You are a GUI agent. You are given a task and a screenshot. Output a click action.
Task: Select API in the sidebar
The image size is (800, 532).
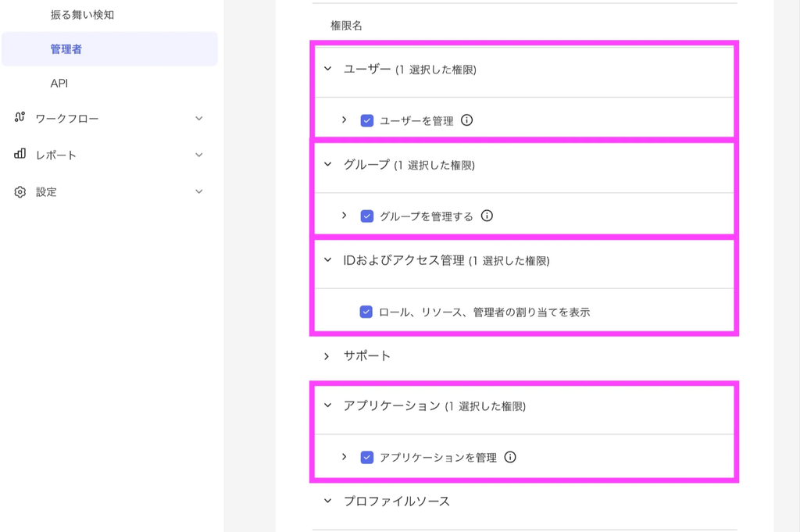coord(59,84)
